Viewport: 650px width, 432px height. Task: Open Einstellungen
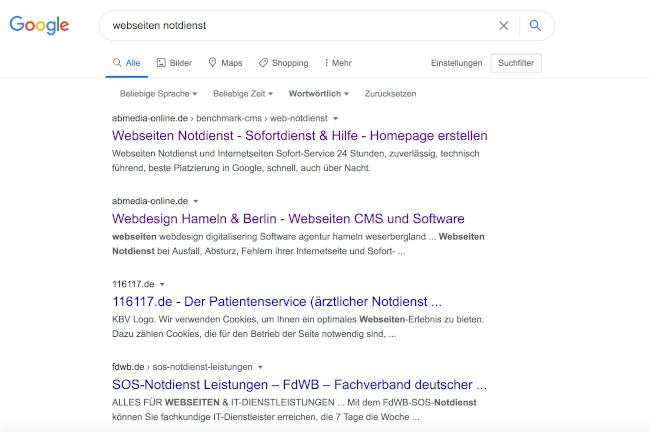click(x=456, y=63)
